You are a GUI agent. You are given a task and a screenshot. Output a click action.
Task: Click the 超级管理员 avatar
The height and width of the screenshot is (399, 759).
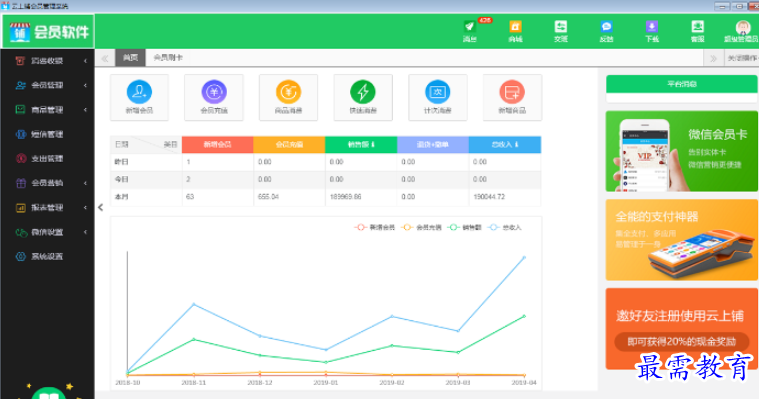tap(742, 27)
